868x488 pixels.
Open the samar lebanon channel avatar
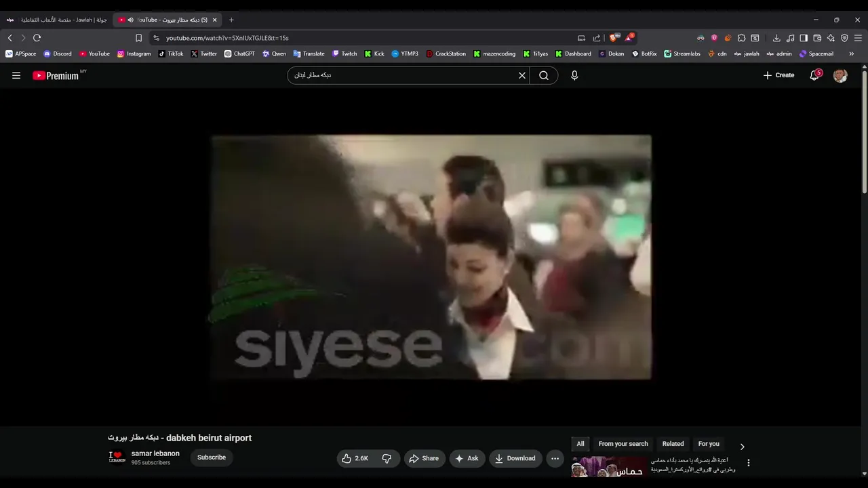pyautogui.click(x=117, y=457)
